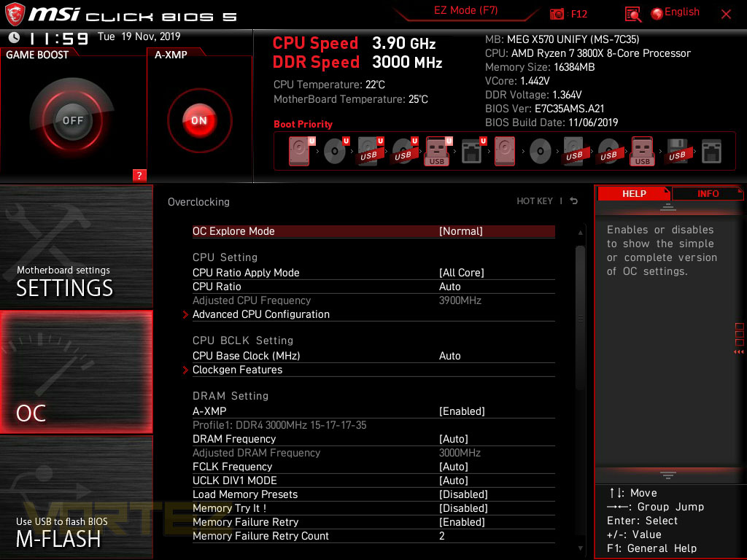Select the UEFI CD/DVD boot device icon
This screenshot has height=560, width=747.
point(336,151)
